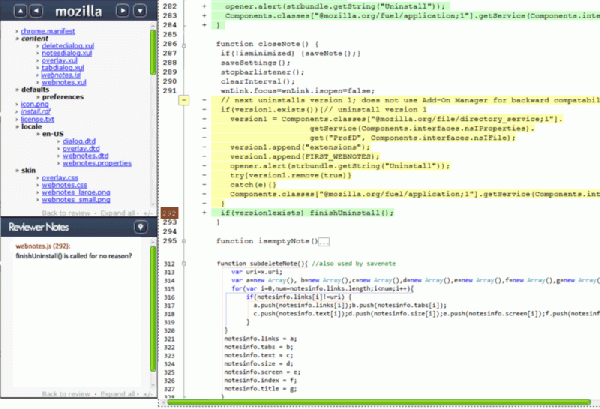Open webnotes.properties file
This screenshot has height=409, width=600.
pos(97,163)
